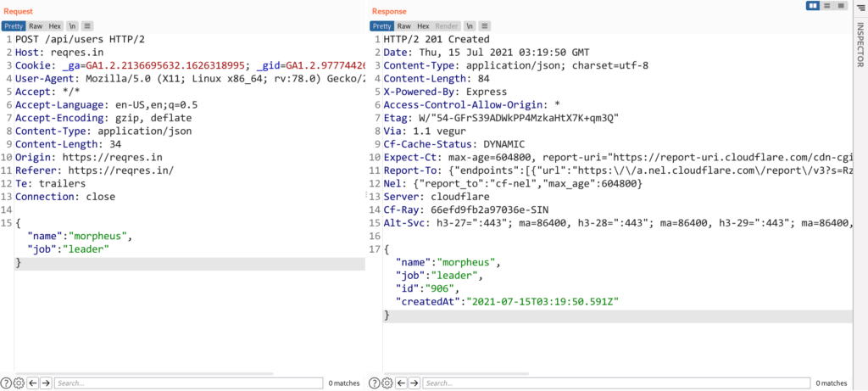Click the Cf-Ray header line
This screenshot has width=868, height=391.
click(466, 210)
